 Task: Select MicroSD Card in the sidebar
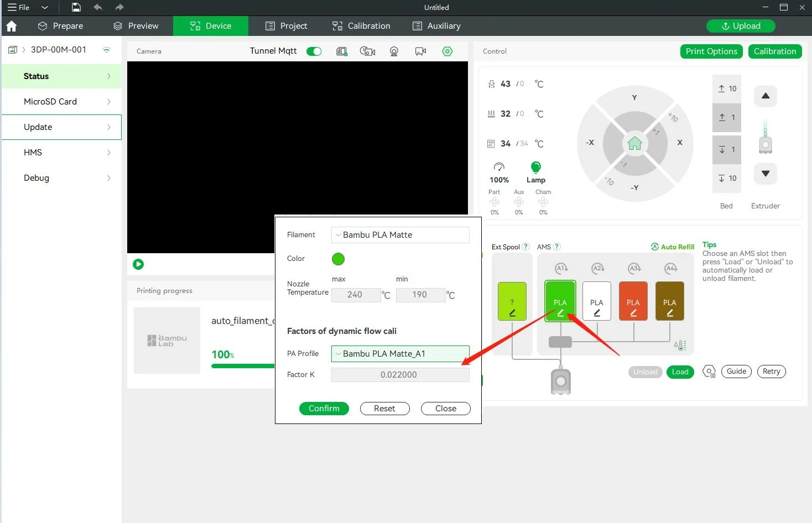pyautogui.click(x=61, y=102)
